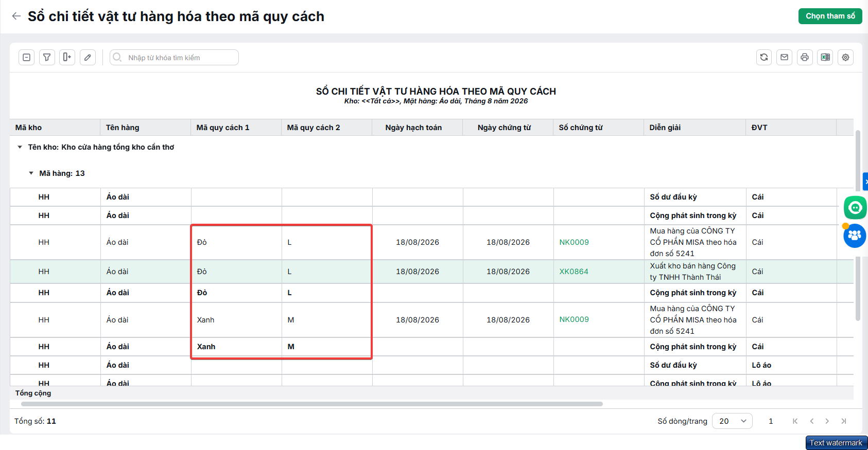Click the Lô áo unit in Số dư đầu kỳ row
The width and height of the screenshot is (868, 450).
pyautogui.click(x=791, y=365)
